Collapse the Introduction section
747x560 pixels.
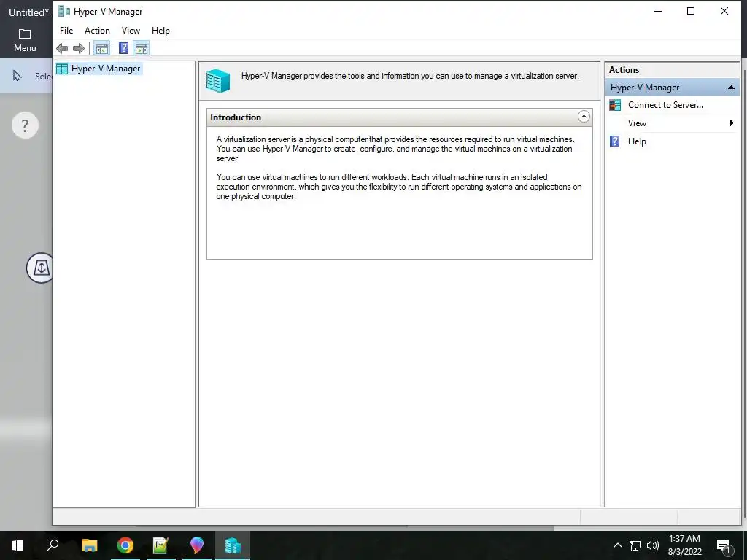(584, 117)
